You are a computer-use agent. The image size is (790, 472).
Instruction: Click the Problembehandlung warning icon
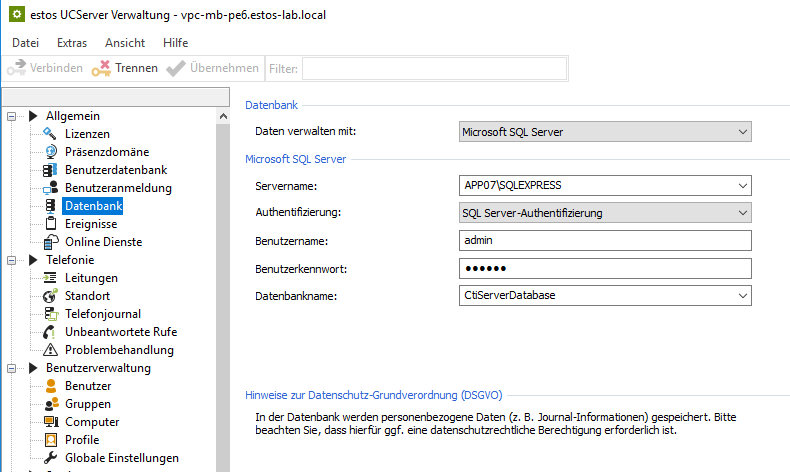[51, 350]
